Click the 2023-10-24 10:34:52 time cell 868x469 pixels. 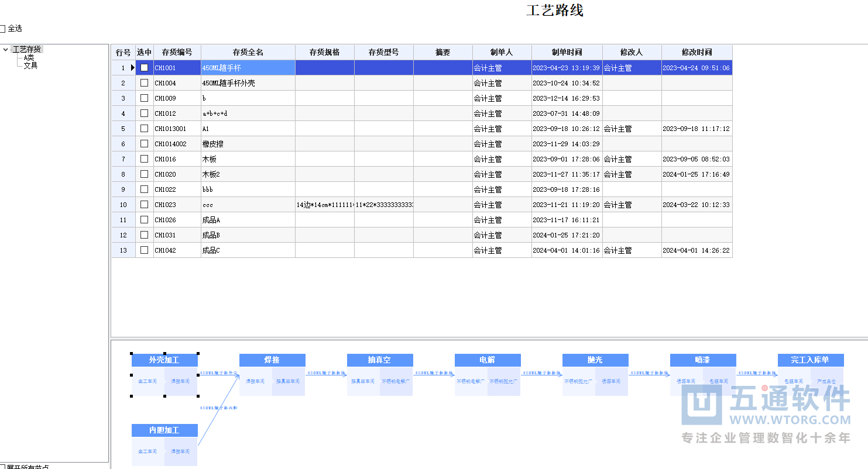(567, 83)
